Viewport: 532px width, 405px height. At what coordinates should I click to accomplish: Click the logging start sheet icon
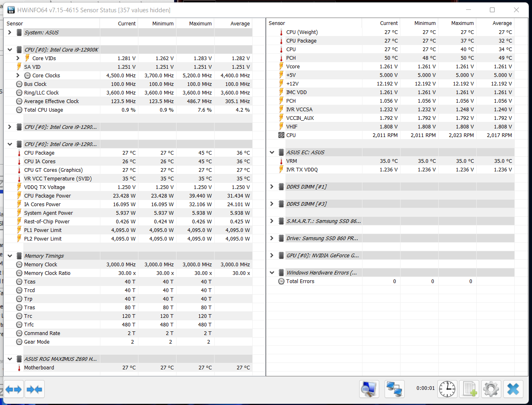coord(469,389)
